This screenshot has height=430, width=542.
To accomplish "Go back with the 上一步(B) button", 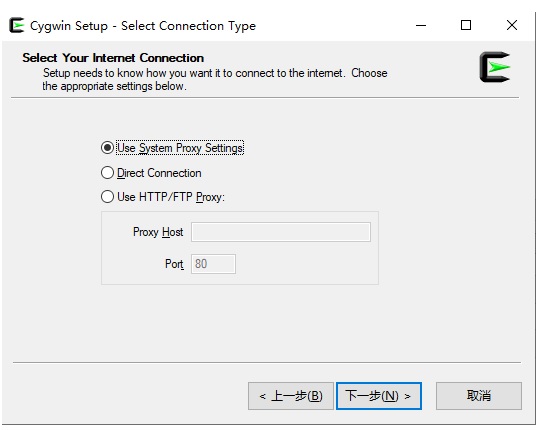I will pos(291,396).
